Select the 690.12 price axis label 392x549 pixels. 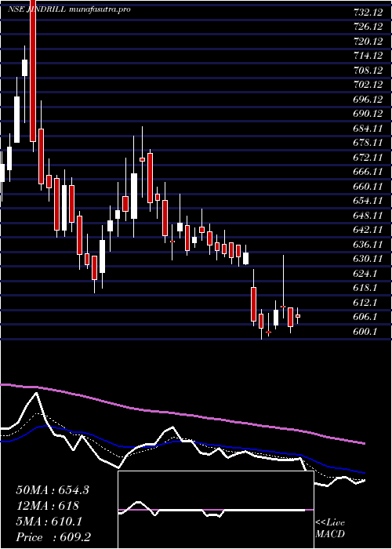click(x=368, y=115)
